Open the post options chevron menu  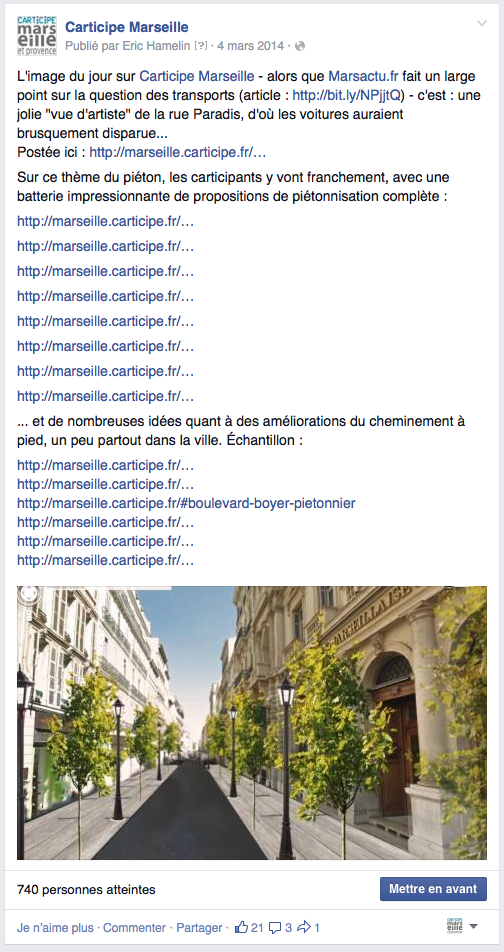482,24
